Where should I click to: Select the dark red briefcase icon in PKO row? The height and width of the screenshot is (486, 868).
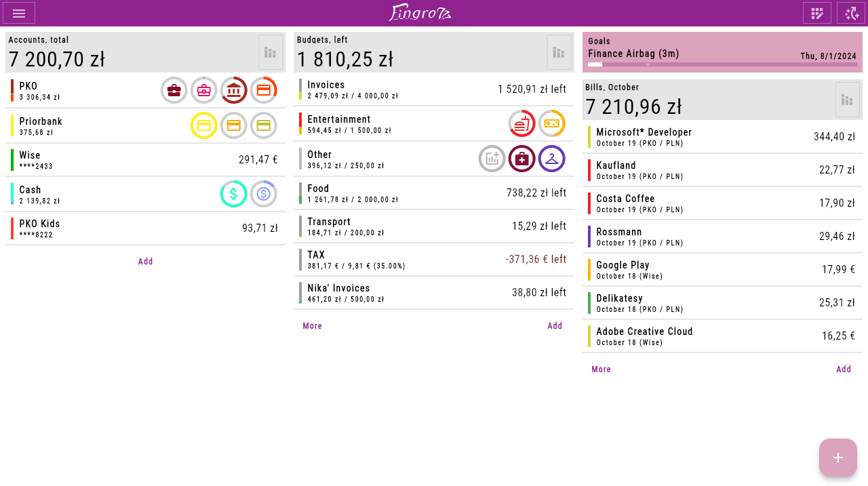tap(174, 90)
